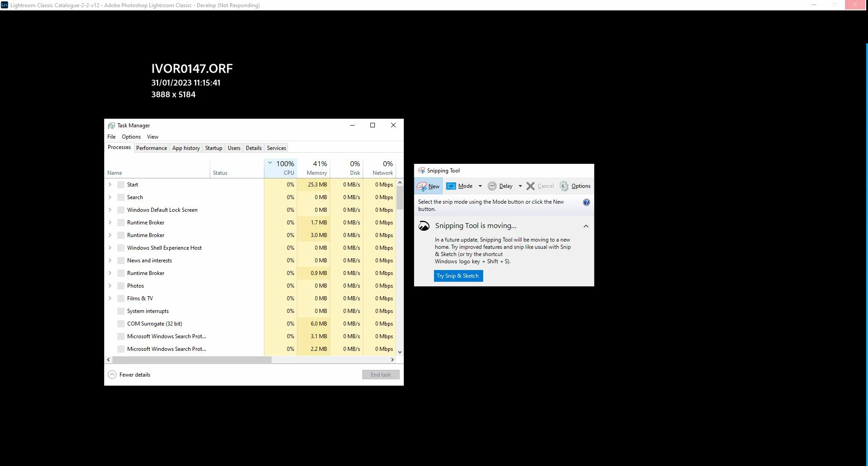Sort by the Disk column header
Image resolution: width=868 pixels, height=466 pixels.
pos(346,168)
